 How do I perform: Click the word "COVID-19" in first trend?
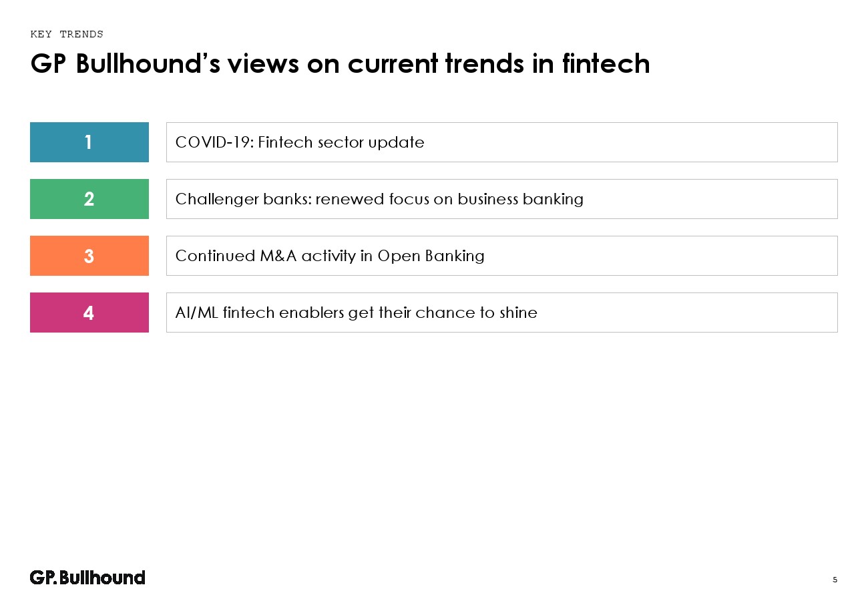[204, 142]
